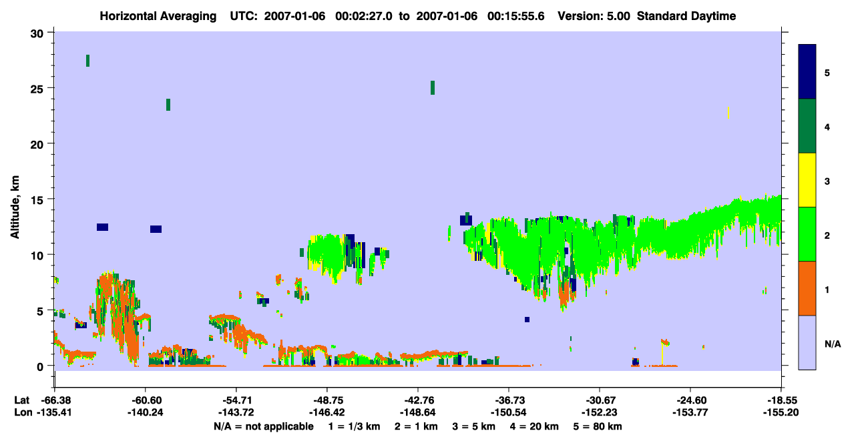
Task: Click the bright green level 2 legend swatch
Action: [807, 234]
